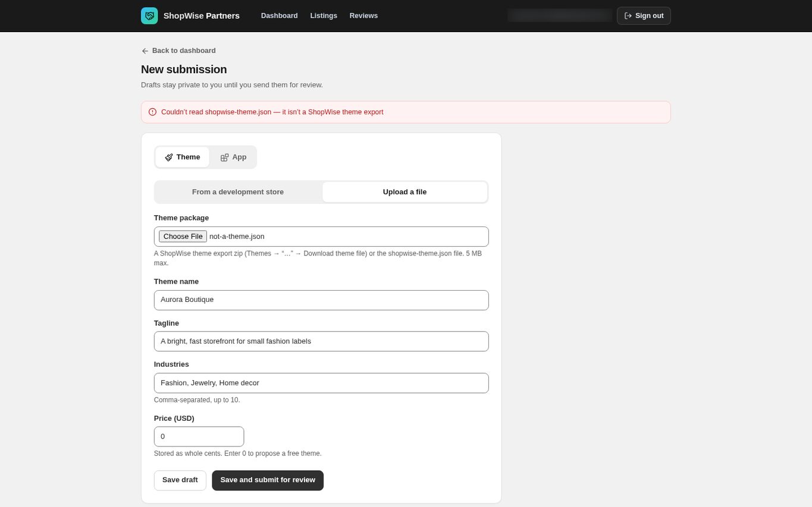Switch to the App submission tab
The width and height of the screenshot is (812, 507).
(x=233, y=157)
